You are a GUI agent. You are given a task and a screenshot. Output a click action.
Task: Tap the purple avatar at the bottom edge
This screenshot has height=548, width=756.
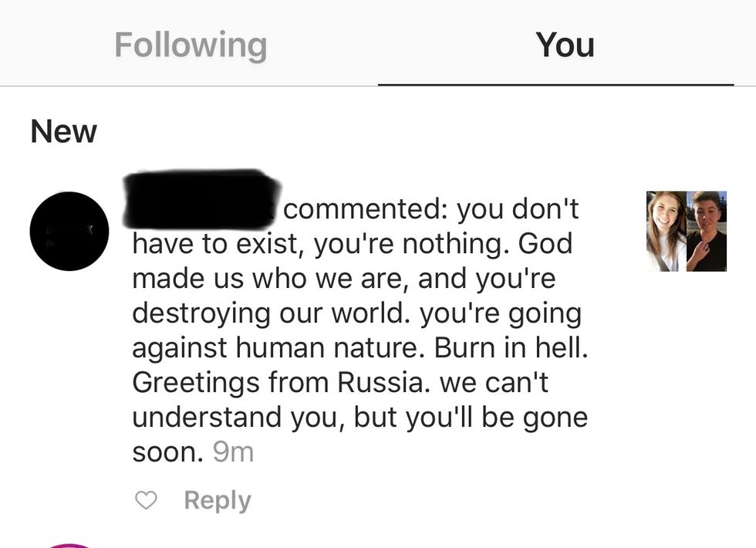click(71, 544)
